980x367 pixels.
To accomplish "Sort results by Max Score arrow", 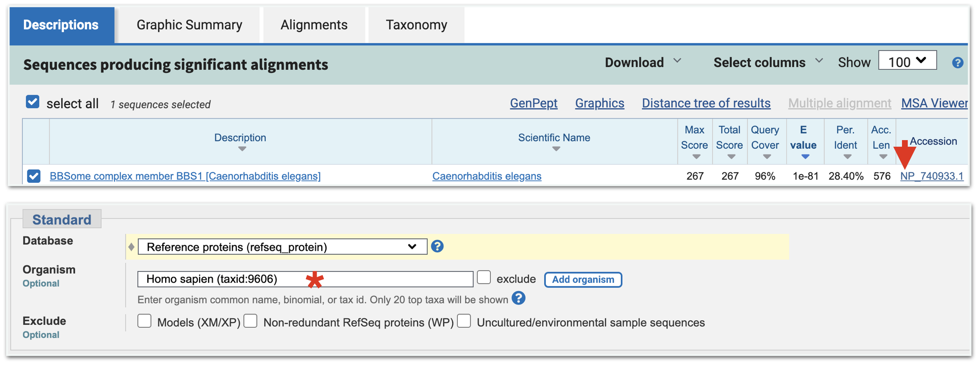I will click(696, 157).
